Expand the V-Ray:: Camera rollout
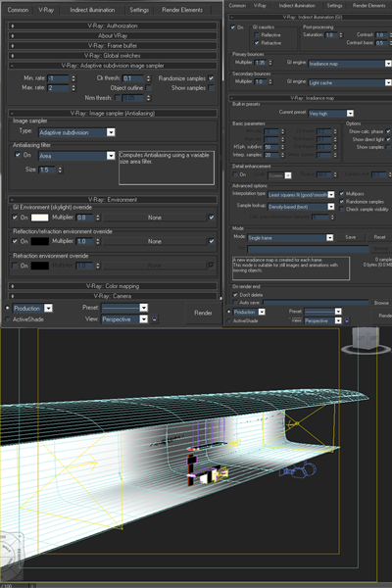392x588 pixels. pyautogui.click(x=113, y=296)
